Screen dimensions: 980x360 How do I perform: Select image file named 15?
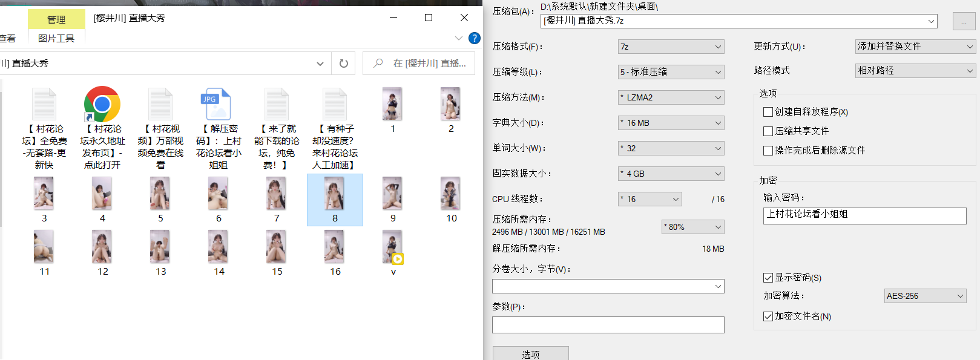[277, 253]
